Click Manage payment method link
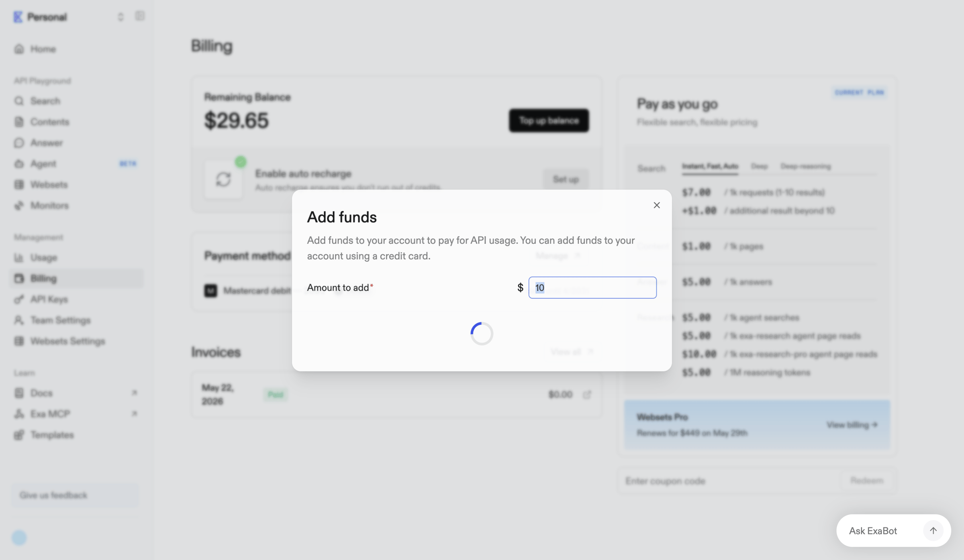 [x=558, y=256]
